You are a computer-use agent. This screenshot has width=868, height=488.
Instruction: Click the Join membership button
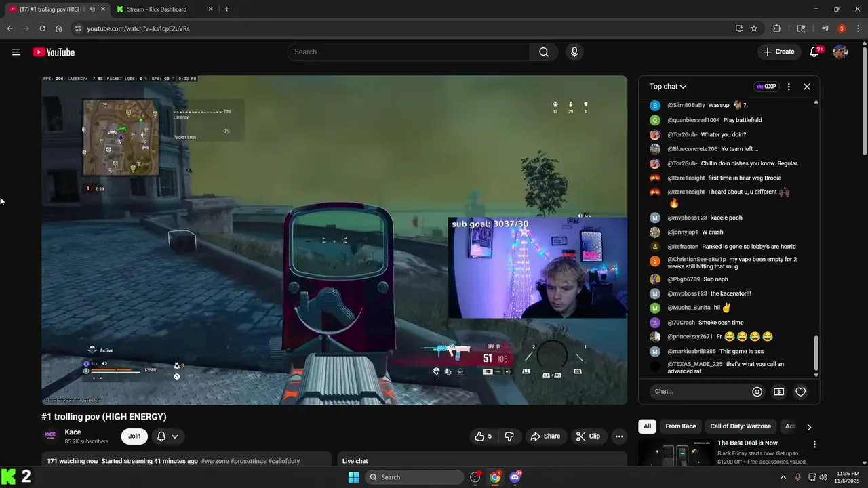(x=134, y=436)
